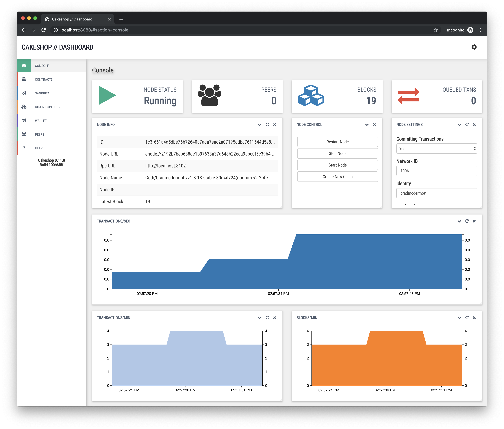Refresh the Transactions/Sec chart
The image size is (504, 429).
467,221
